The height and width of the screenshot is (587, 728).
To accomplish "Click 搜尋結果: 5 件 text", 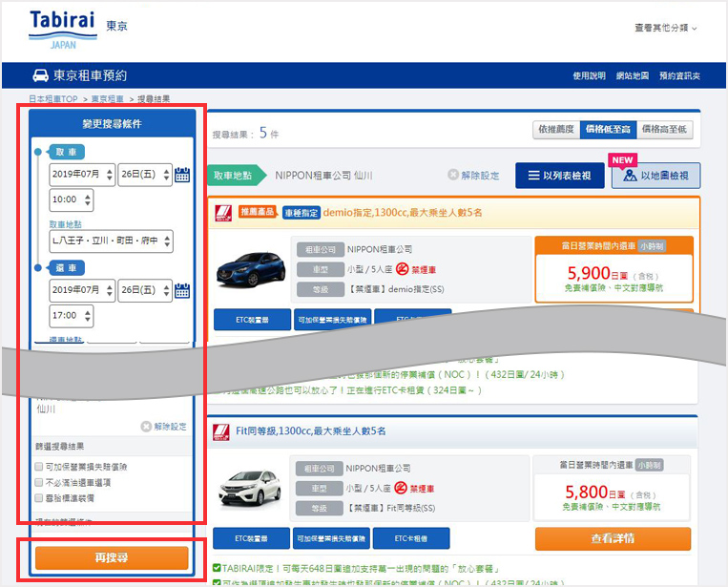I will (245, 134).
